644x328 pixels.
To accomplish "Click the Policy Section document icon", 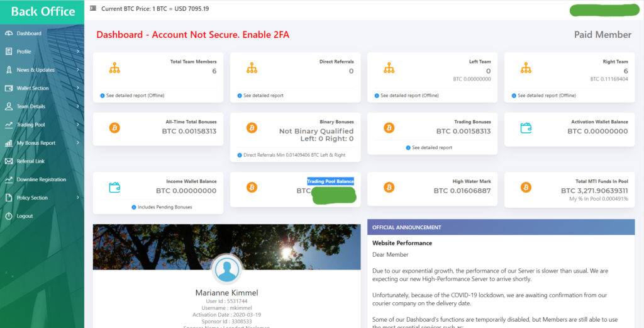I will pos(9,198).
